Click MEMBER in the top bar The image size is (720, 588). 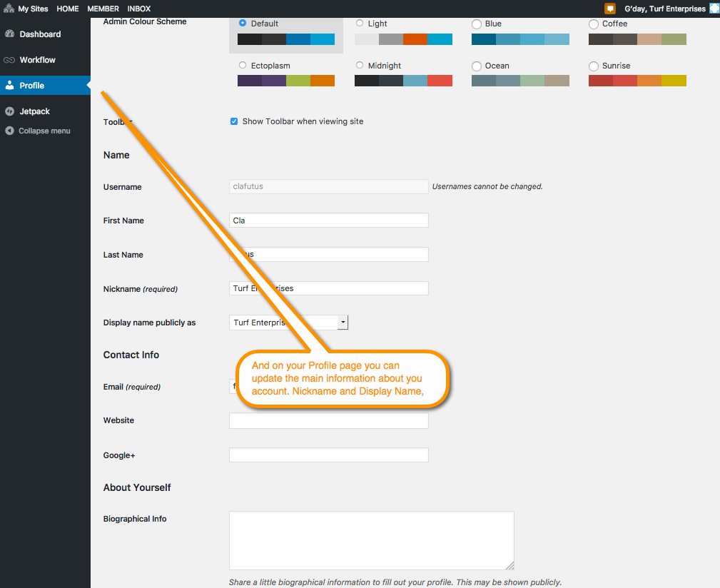(103, 9)
